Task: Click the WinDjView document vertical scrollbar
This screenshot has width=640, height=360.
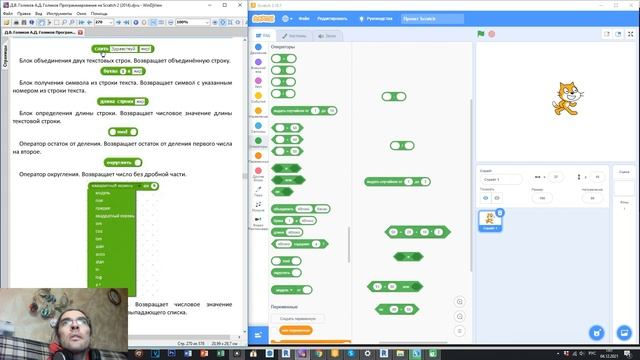Action: [244, 176]
